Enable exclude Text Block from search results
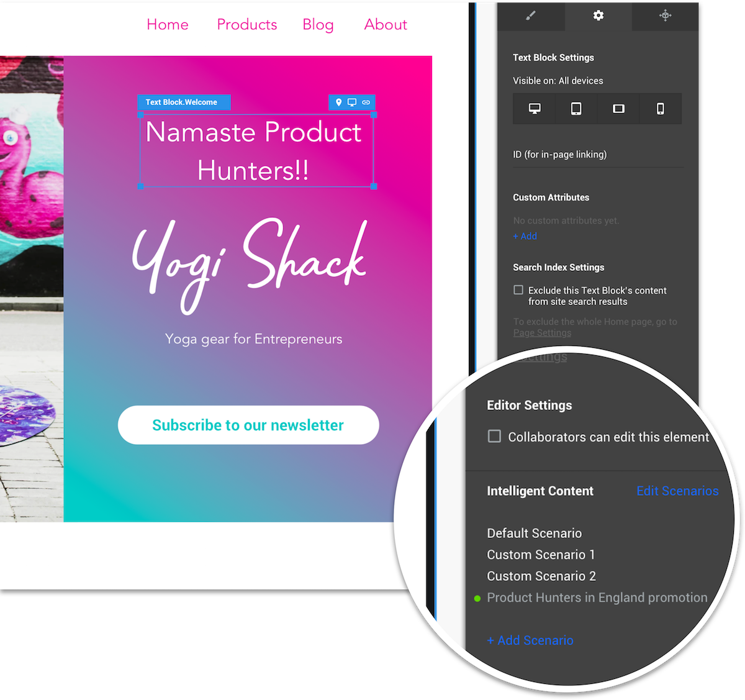This screenshot has height=700, width=745. [x=518, y=290]
